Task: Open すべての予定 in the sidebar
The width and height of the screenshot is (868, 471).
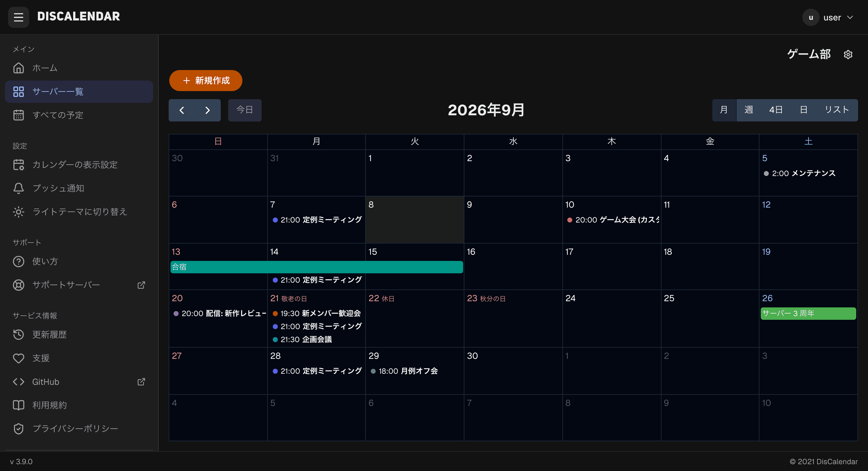Action: coord(79,115)
